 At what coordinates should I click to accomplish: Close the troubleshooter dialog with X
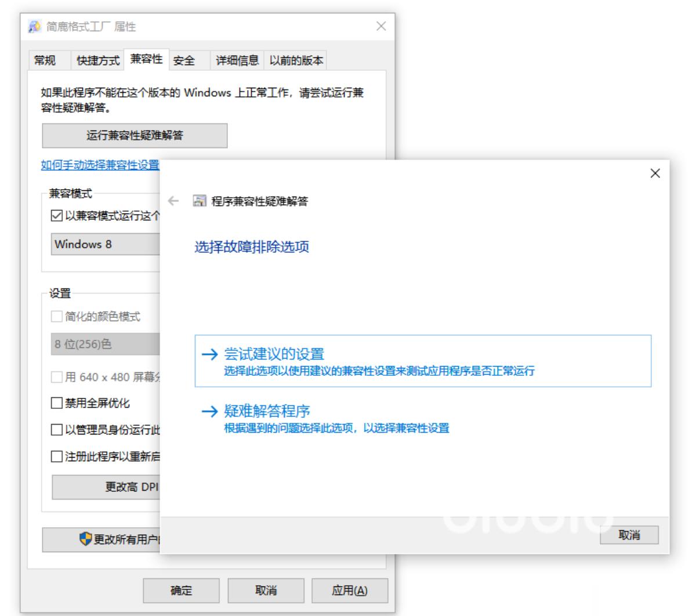tap(655, 173)
